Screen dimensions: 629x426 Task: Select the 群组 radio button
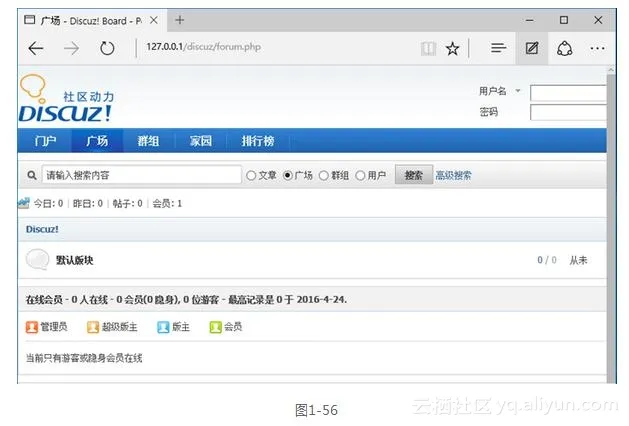point(324,176)
